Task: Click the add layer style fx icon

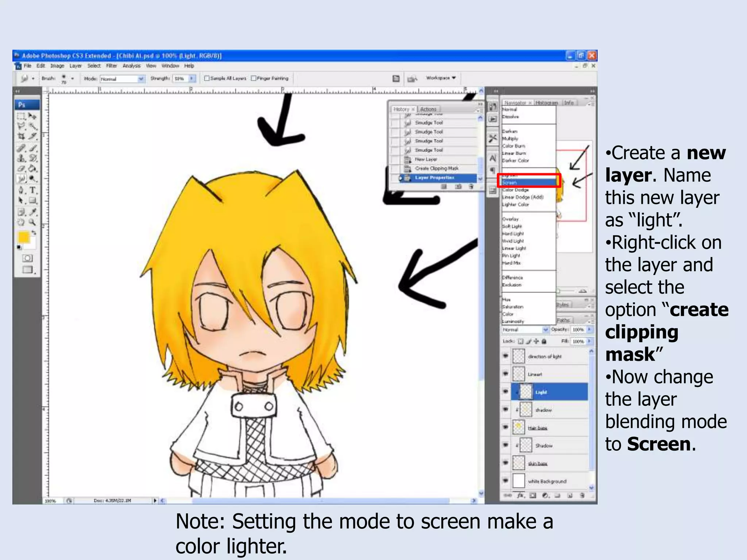Action: tap(520, 495)
